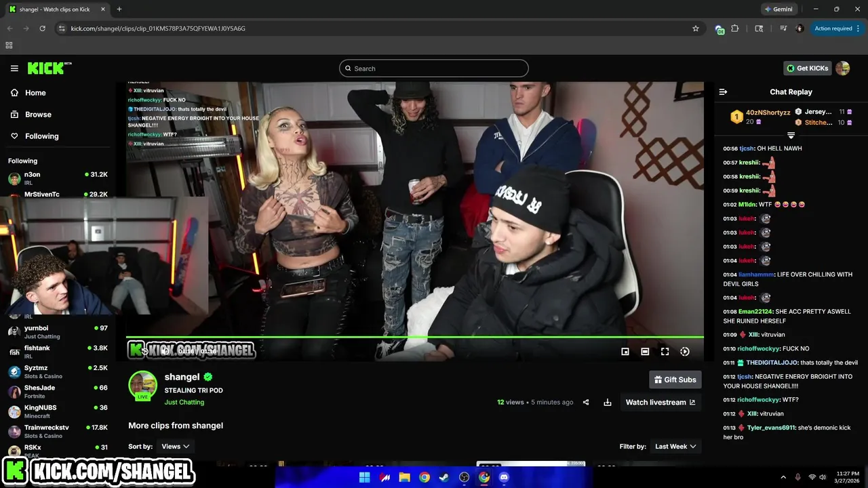Open the Filter by Last Week dropdown
Image resolution: width=868 pixels, height=488 pixels.
point(675,446)
